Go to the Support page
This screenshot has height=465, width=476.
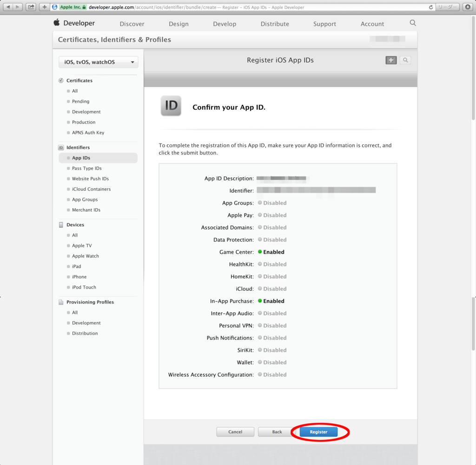[324, 24]
